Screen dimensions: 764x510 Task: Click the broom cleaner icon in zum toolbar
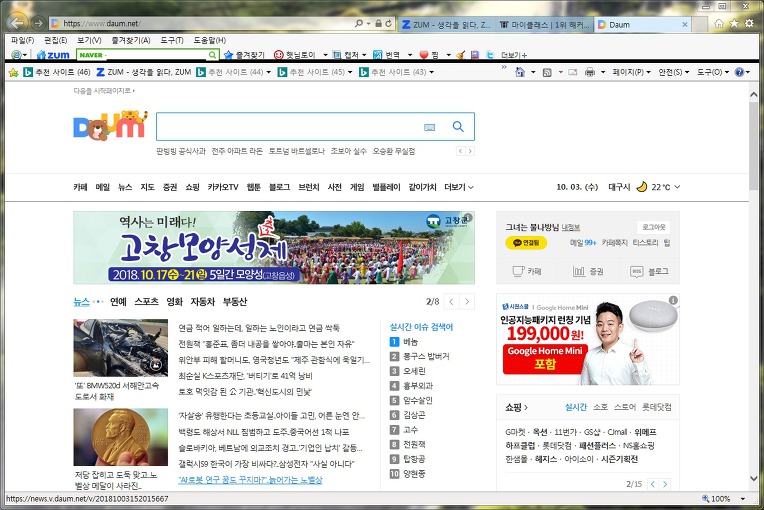(x=460, y=55)
